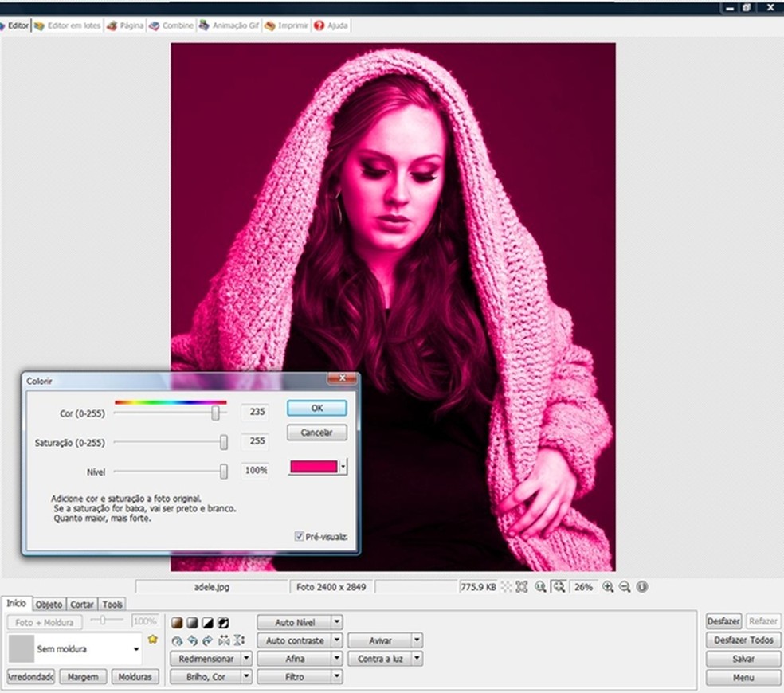Click the checkered background icon in status bar

coord(506,587)
